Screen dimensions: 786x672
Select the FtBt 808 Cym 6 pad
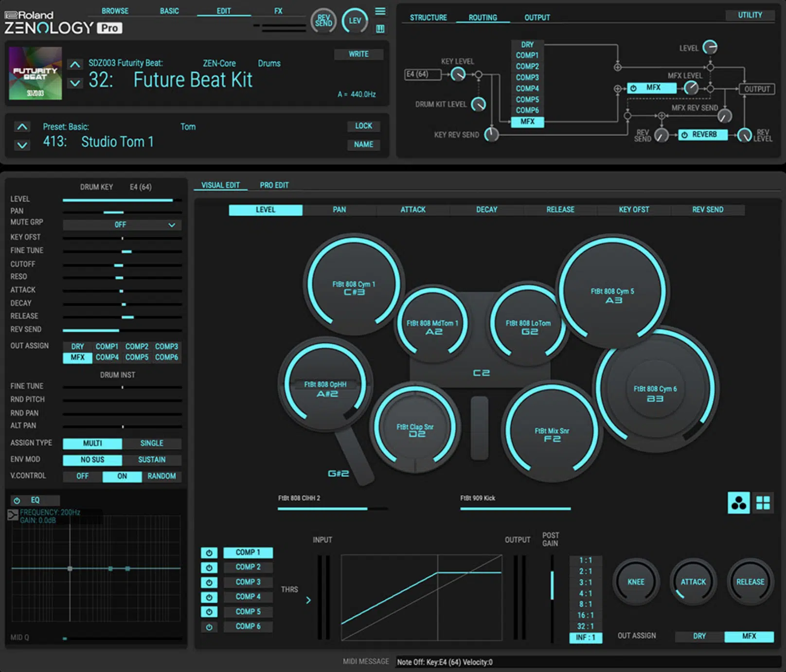655,389
